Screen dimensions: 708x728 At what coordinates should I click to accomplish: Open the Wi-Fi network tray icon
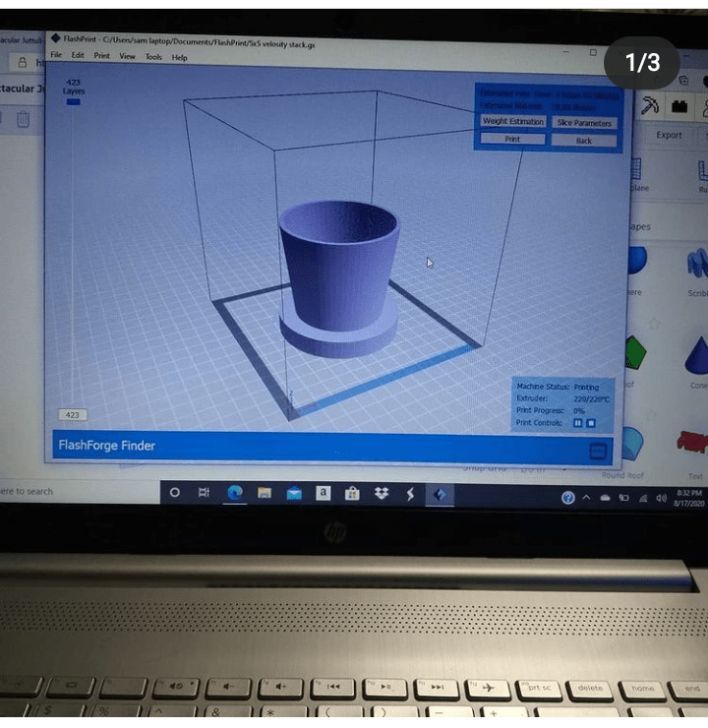[x=643, y=499]
